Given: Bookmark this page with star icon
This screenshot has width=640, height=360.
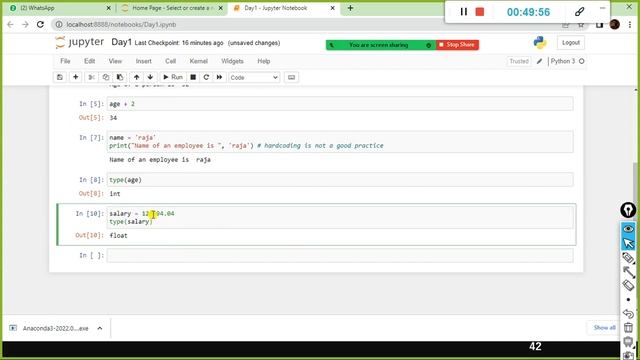Looking at the screenshot, I should 580,25.
